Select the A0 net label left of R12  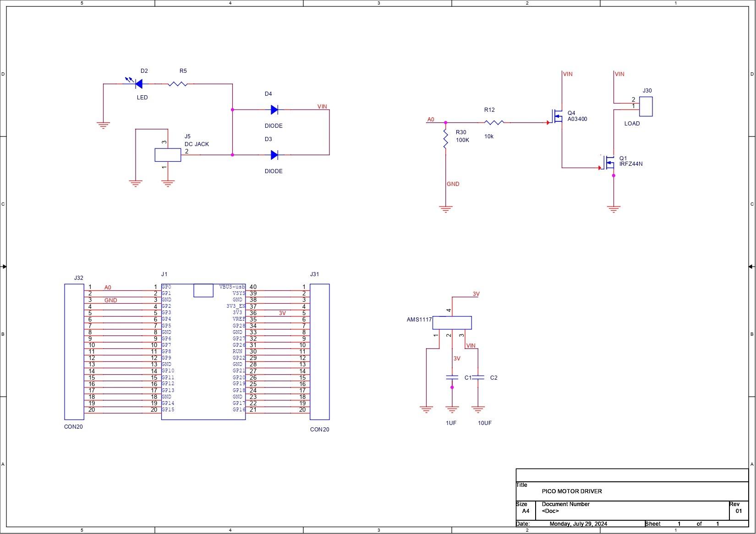point(431,120)
